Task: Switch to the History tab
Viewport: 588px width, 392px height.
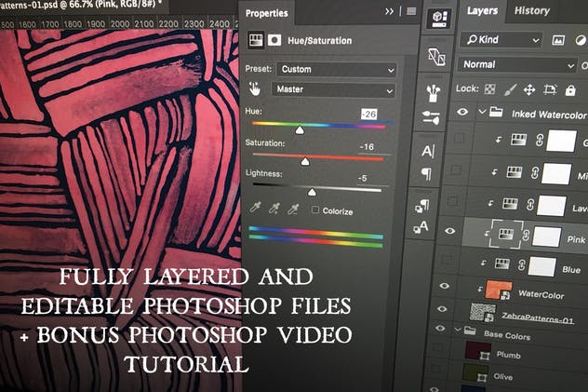Action: (x=532, y=11)
